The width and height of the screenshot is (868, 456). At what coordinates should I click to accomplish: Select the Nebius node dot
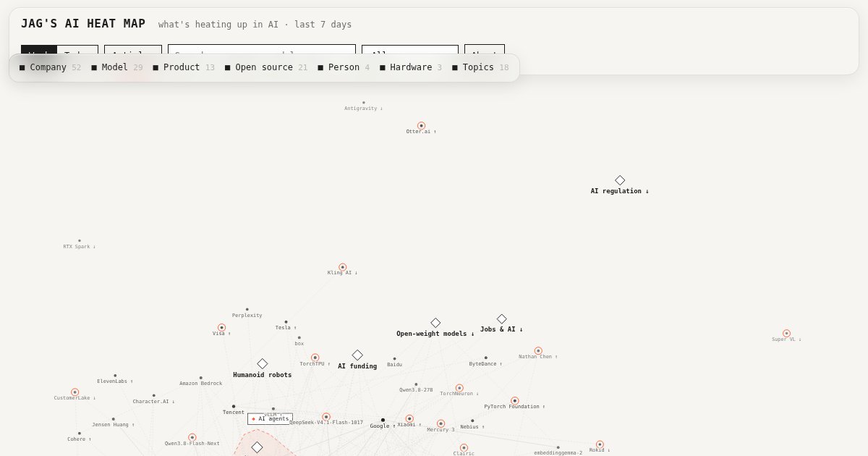473,421
